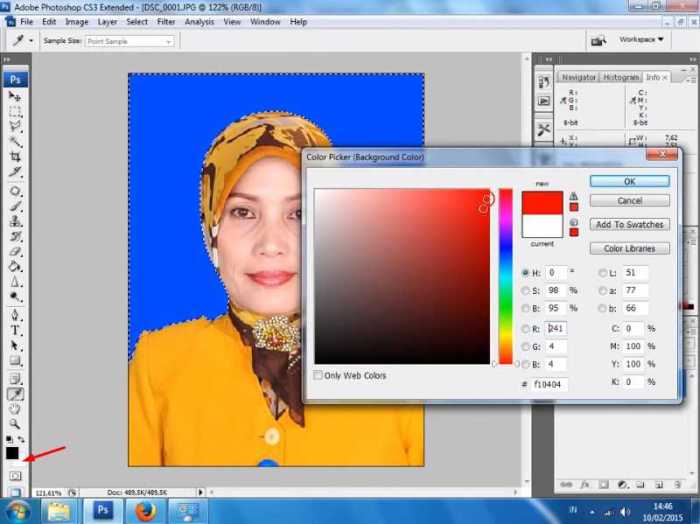The height and width of the screenshot is (524, 700).
Task: Select the Pen tool
Action: click(15, 315)
